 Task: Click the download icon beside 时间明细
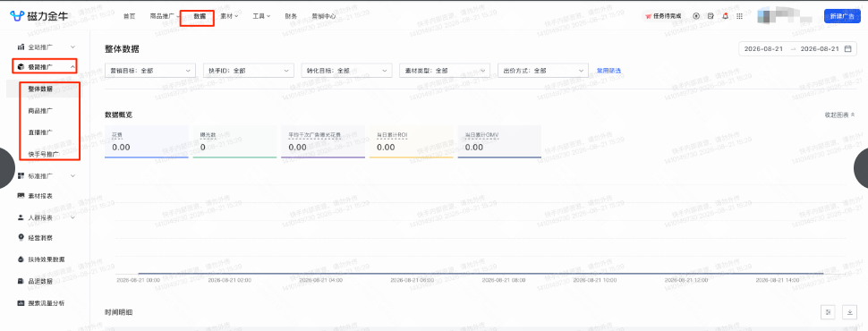point(850,312)
